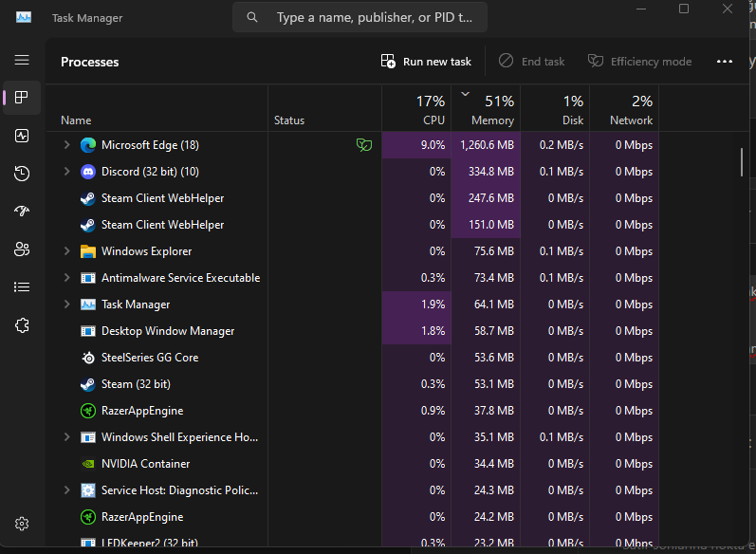Expand the Windows Explorer process group
The width and height of the screenshot is (756, 554).
[66, 251]
